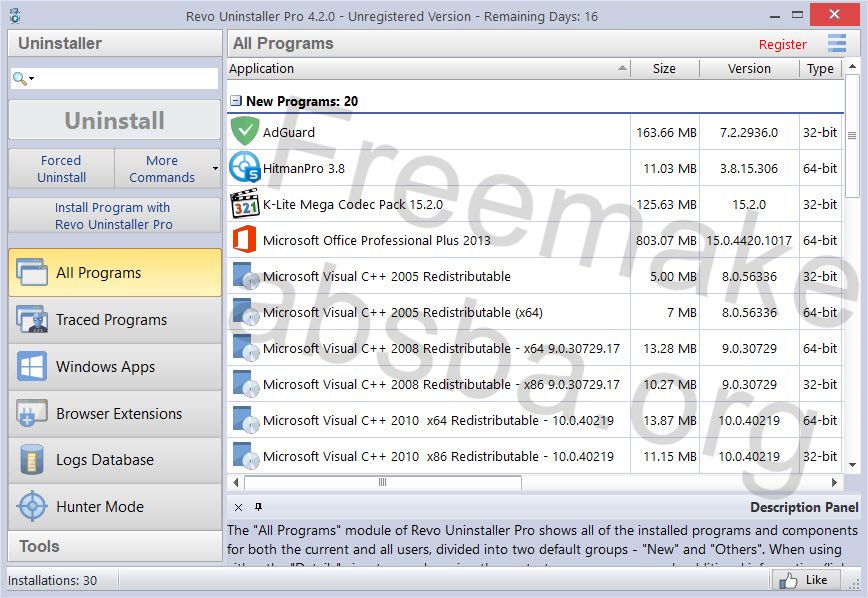Click the resize grip in the status bar
The width and height of the screenshot is (868, 598).
coord(854,585)
